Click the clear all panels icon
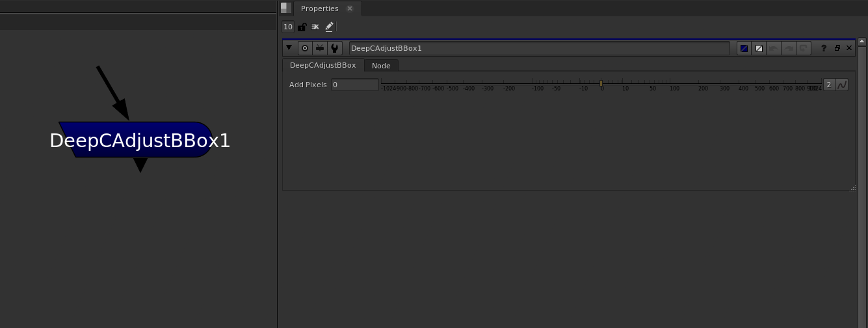Viewport: 868px width, 328px height. [315, 27]
